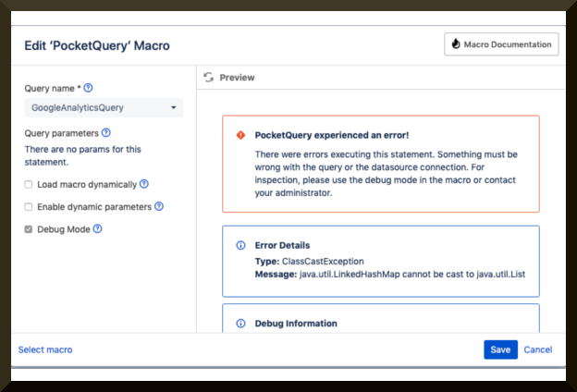Click error description about datasource connection

tap(386, 174)
